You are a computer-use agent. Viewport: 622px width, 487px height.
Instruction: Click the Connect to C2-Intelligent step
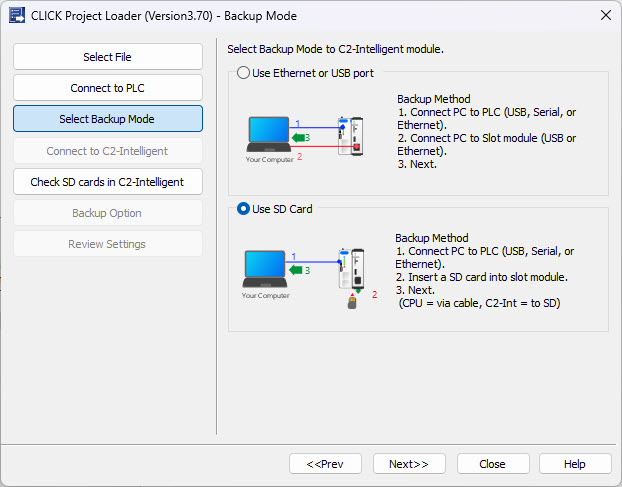click(x=108, y=151)
